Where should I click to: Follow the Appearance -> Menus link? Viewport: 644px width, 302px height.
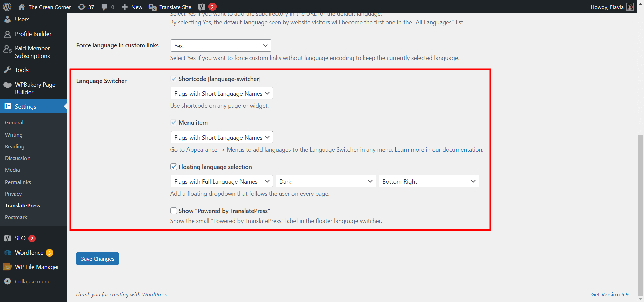tap(215, 150)
